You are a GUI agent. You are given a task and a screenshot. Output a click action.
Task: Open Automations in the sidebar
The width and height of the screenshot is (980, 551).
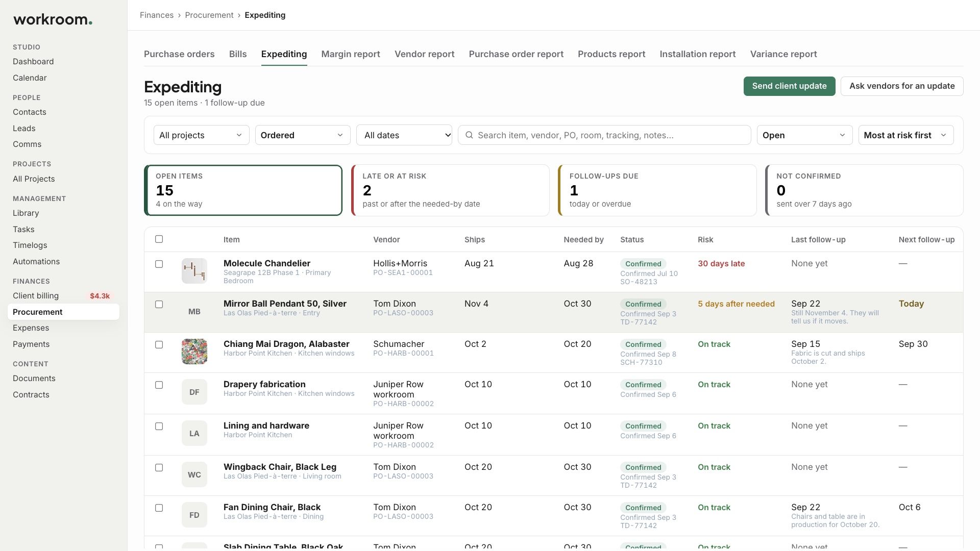tap(36, 262)
